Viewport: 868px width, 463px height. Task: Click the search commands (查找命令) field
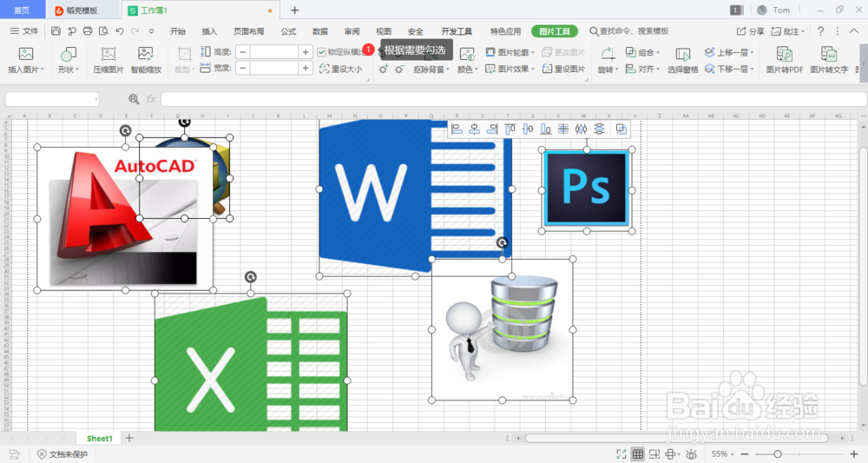(629, 31)
